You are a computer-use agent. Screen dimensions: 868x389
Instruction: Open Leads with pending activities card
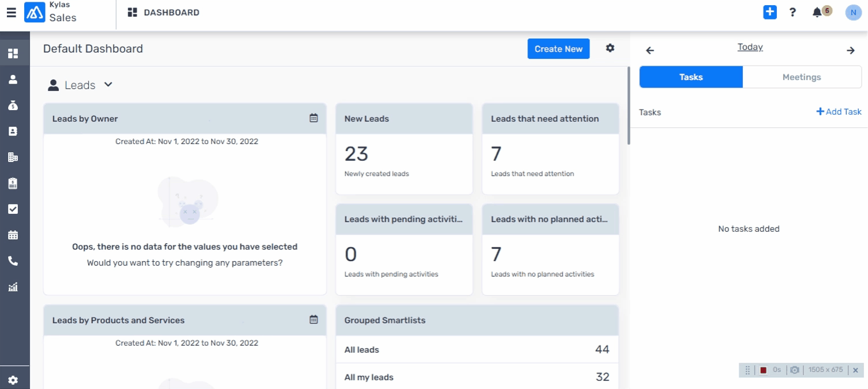(404, 250)
